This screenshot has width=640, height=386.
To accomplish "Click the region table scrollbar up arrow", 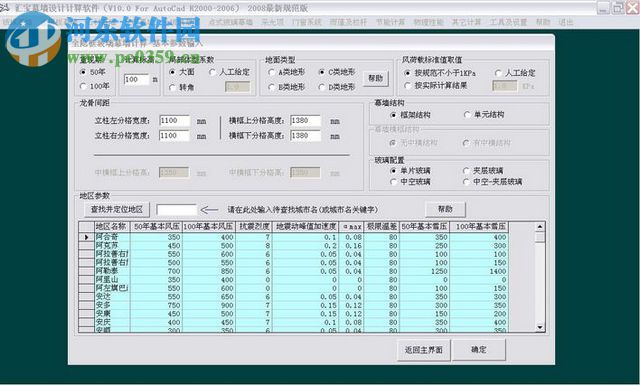I will (540, 227).
